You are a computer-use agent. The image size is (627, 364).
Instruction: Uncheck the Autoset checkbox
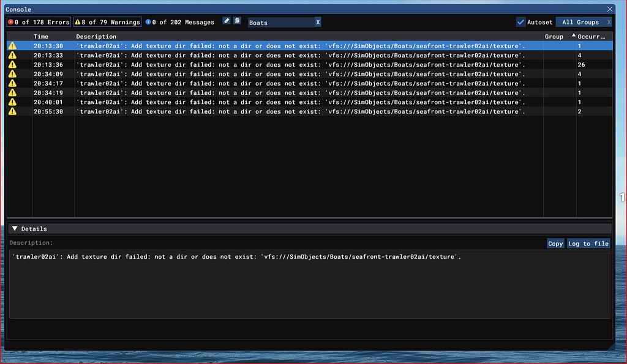521,22
